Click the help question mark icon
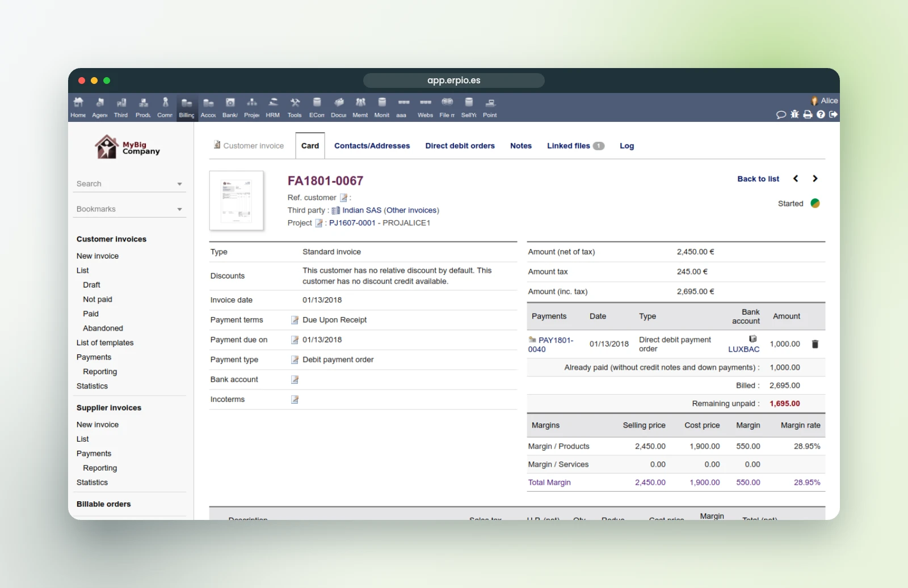 coord(821,115)
